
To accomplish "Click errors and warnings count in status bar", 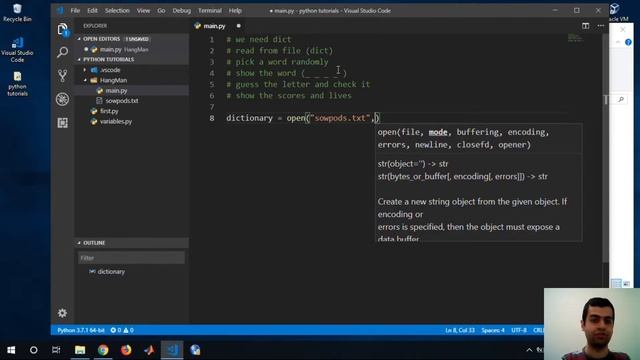I will [x=122, y=330].
